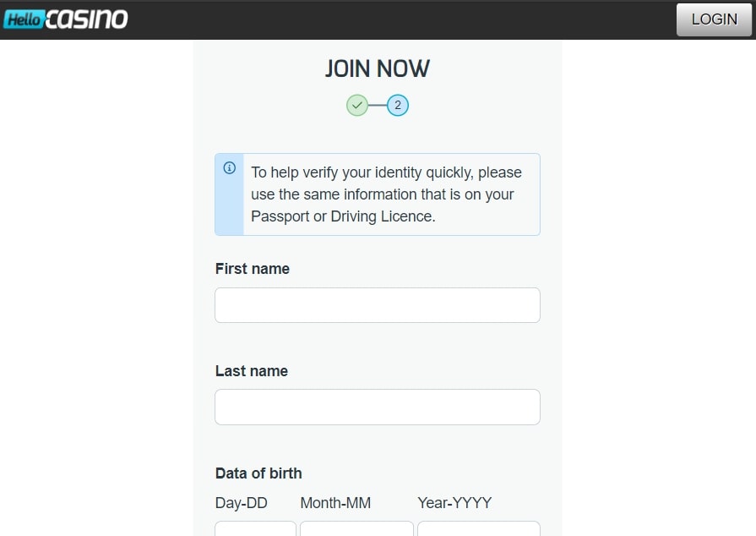
Task: Click the Year-YYYY birth date field
Action: pyautogui.click(x=478, y=531)
